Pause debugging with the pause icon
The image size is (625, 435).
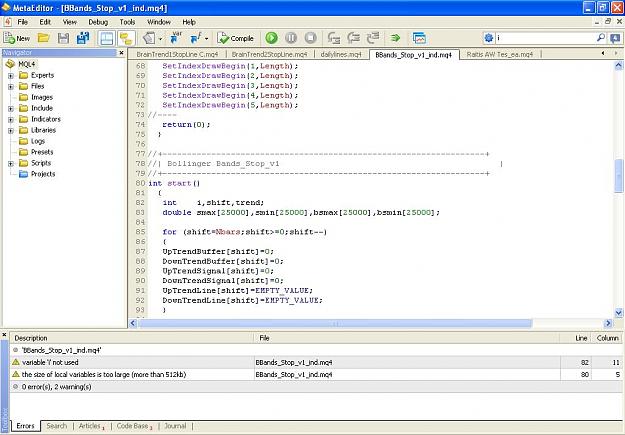(291, 38)
